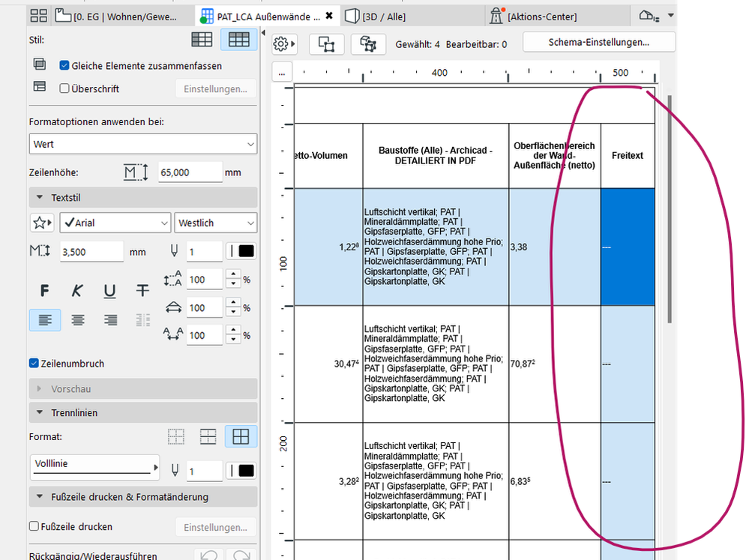Click the Zeilenhöhe value field
This screenshot has height=560, width=749.
[190, 172]
